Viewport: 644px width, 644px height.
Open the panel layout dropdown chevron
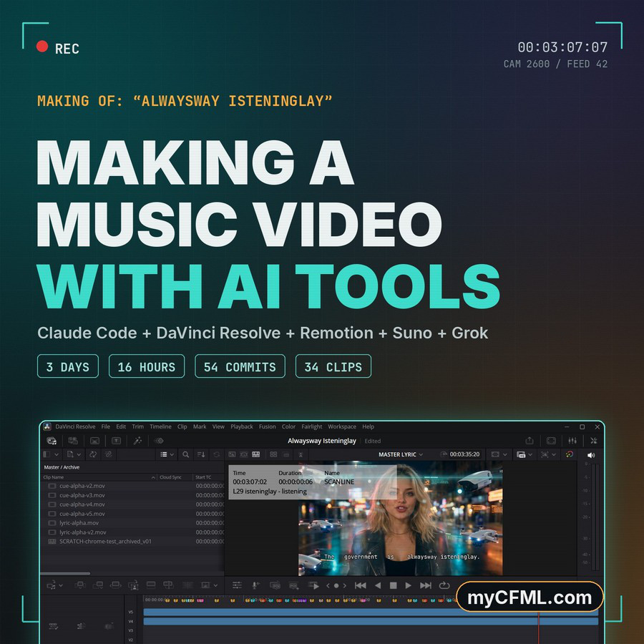(57, 454)
